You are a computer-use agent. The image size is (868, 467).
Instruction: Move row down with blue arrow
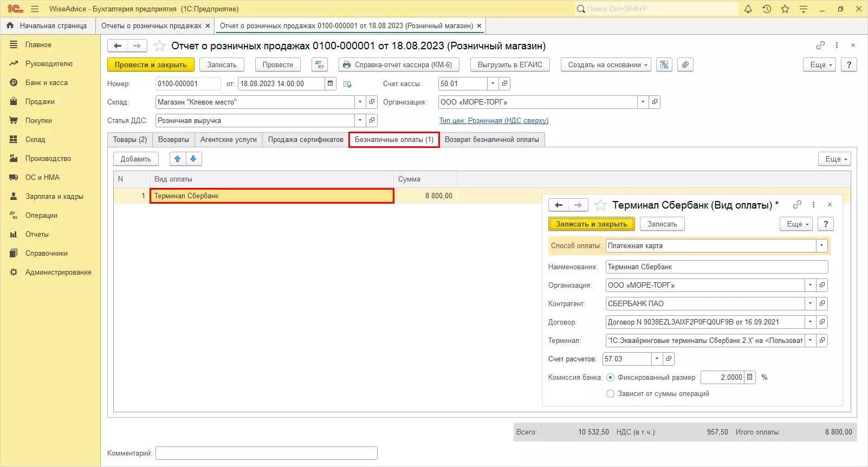point(193,159)
